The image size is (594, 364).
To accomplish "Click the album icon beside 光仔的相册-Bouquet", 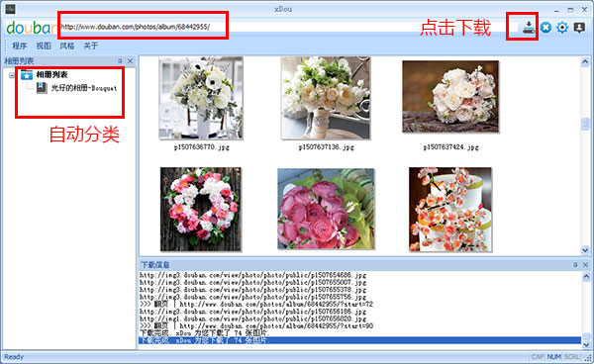I will [42, 88].
